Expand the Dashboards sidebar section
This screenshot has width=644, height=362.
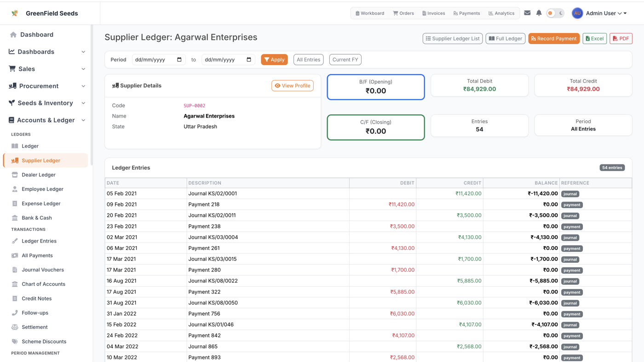click(x=46, y=52)
